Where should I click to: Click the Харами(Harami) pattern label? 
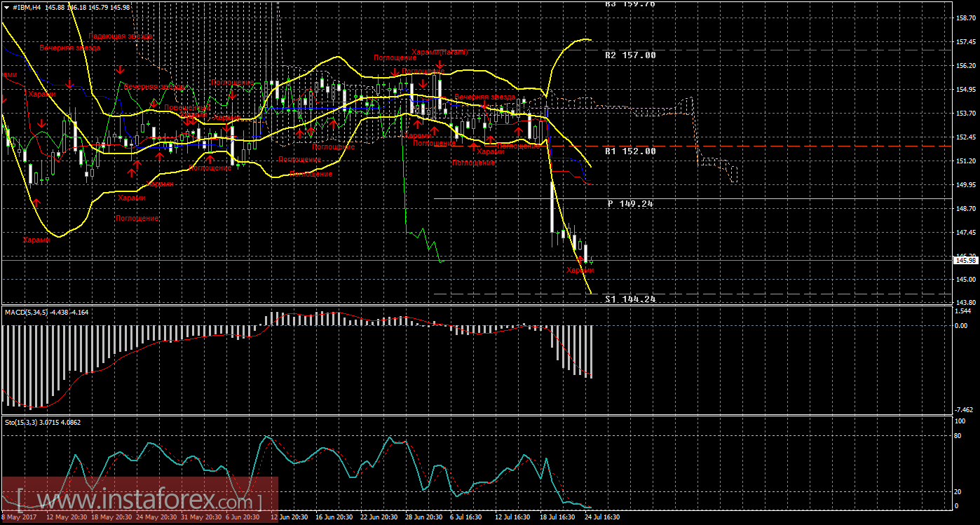[439, 52]
